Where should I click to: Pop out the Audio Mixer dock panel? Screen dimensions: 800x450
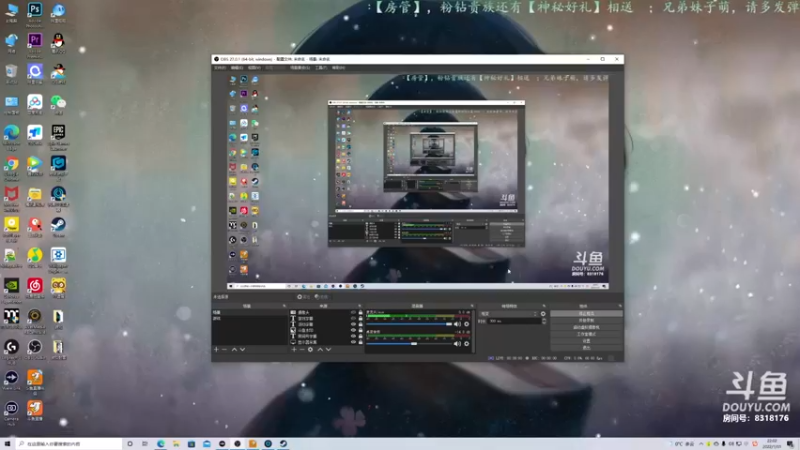[471, 306]
